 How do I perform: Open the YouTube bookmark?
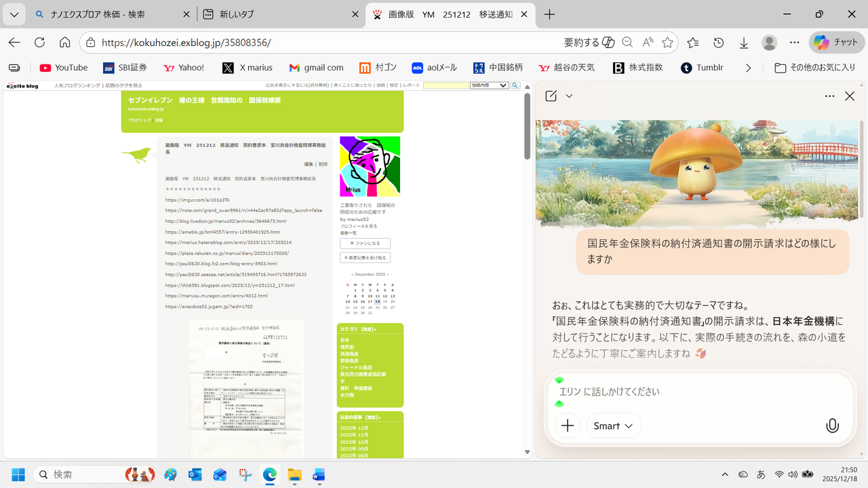[x=64, y=68]
